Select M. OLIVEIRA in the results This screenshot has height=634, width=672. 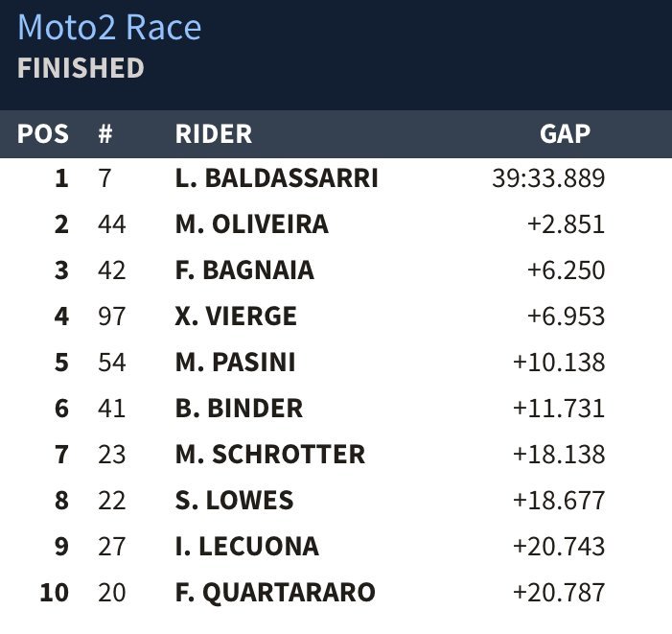point(252,224)
